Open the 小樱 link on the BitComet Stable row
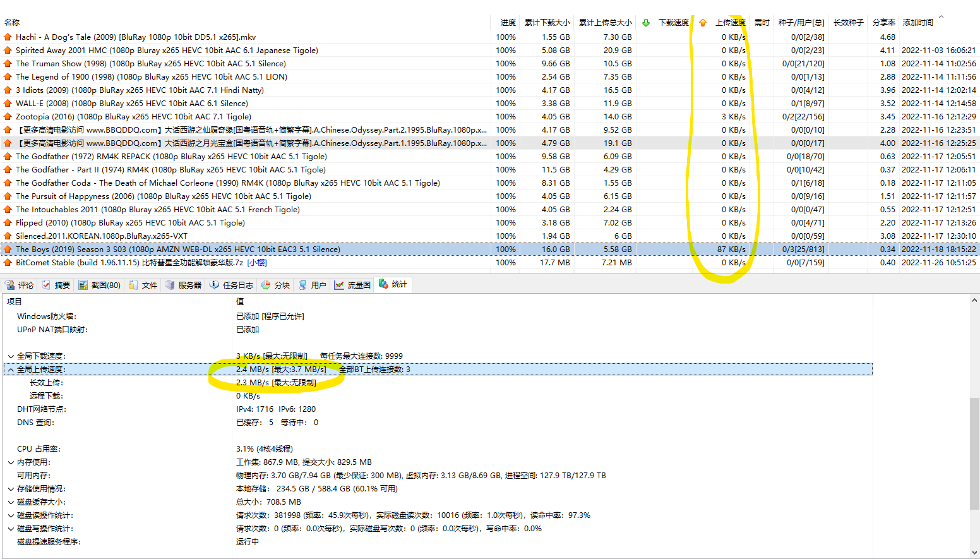 (x=257, y=263)
